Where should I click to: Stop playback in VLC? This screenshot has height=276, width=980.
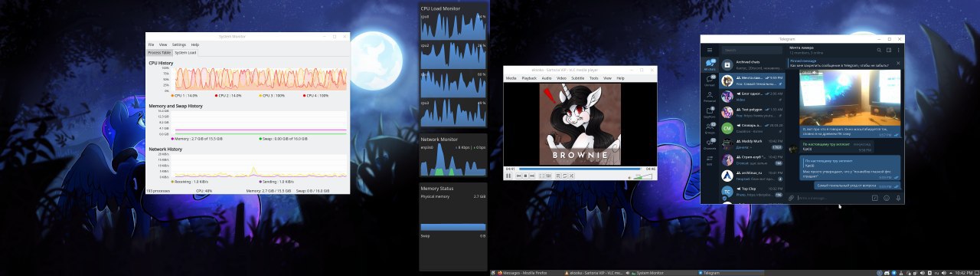(x=525, y=176)
